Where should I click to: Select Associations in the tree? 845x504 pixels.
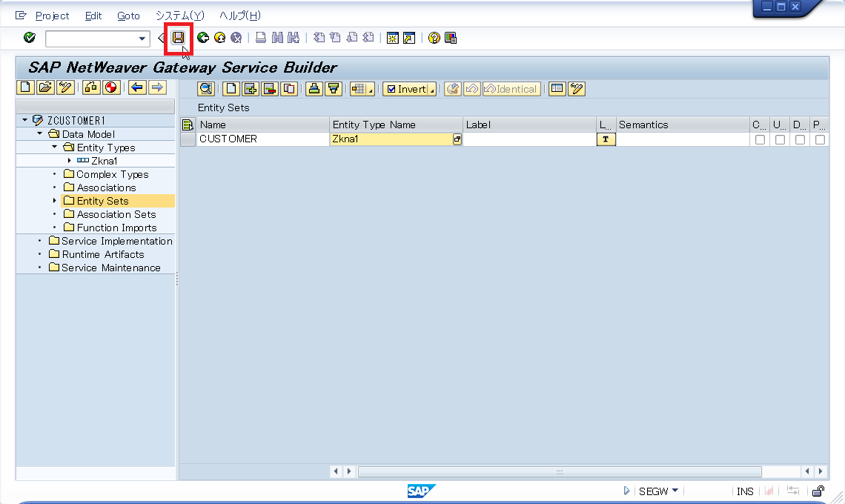pos(106,188)
